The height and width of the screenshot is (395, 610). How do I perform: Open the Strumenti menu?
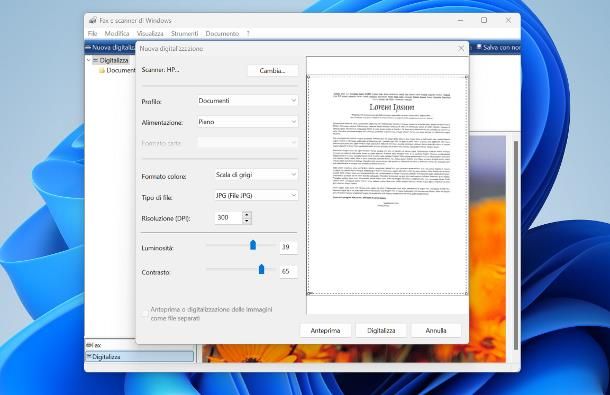184,34
